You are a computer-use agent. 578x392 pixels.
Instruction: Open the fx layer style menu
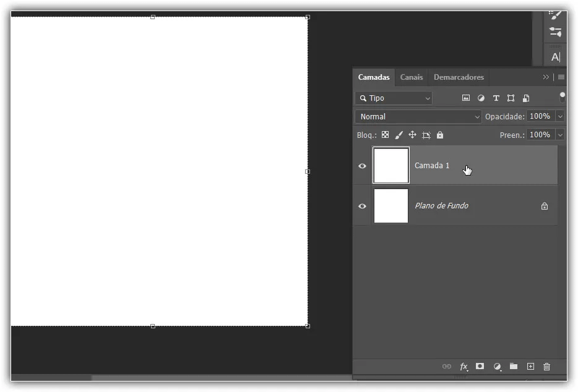(464, 366)
